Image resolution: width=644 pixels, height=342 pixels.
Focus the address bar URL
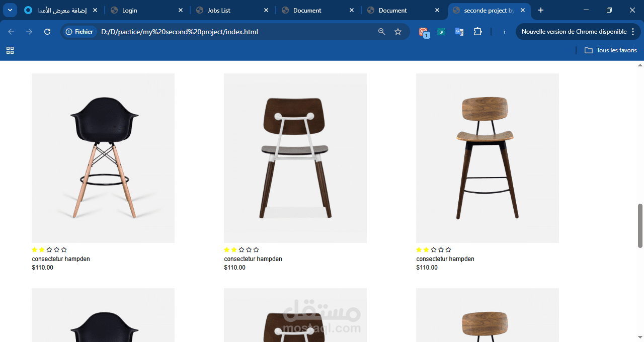[x=180, y=32]
